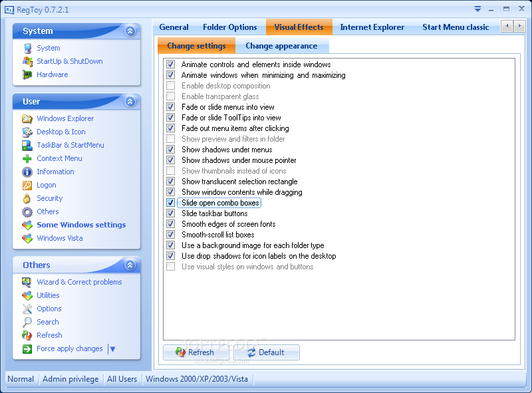Open the Start Menu classic tab
The image size is (532, 393).
tap(456, 27)
